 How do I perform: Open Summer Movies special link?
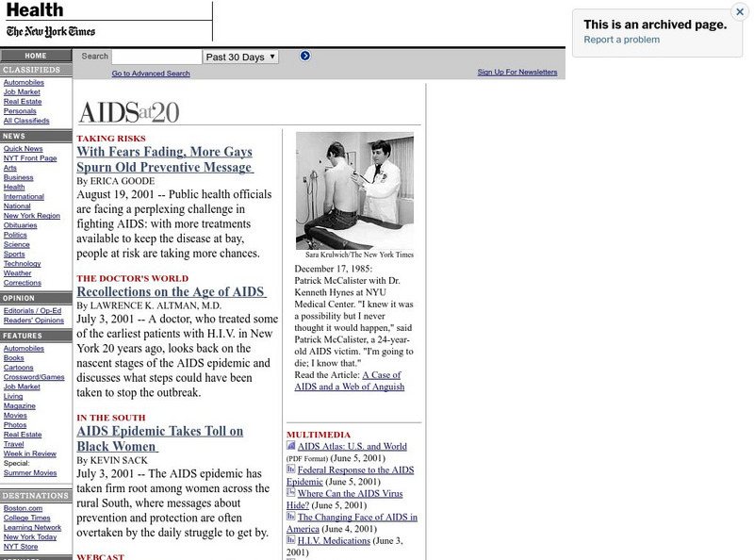click(30, 473)
